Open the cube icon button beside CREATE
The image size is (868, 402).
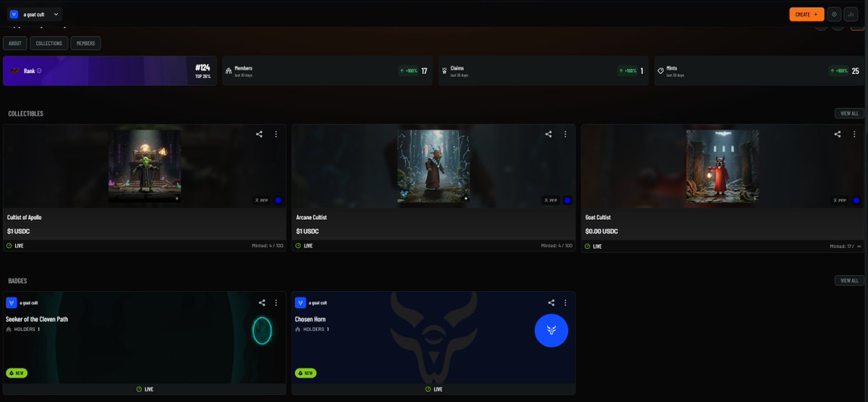coord(834,14)
